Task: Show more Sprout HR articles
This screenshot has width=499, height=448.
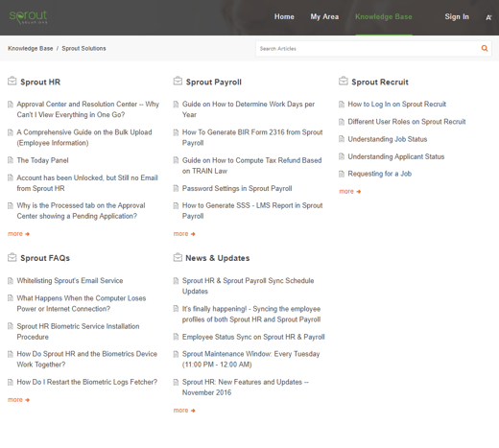Action: pos(18,234)
